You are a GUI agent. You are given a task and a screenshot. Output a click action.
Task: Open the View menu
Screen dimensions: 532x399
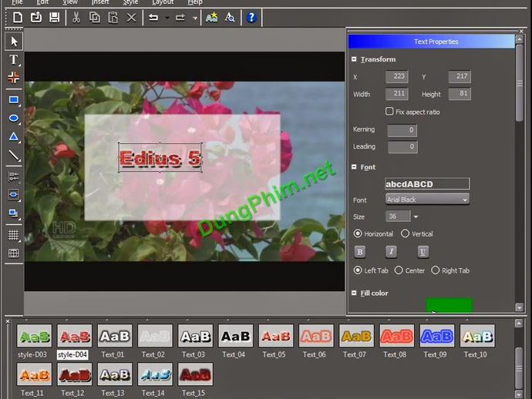[70, 2]
